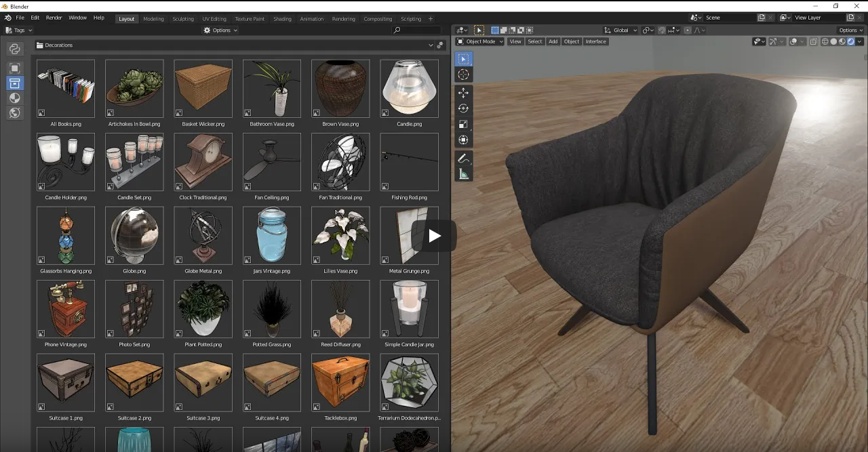Switch to rendered viewport shading
The height and width of the screenshot is (452, 868).
(x=850, y=41)
